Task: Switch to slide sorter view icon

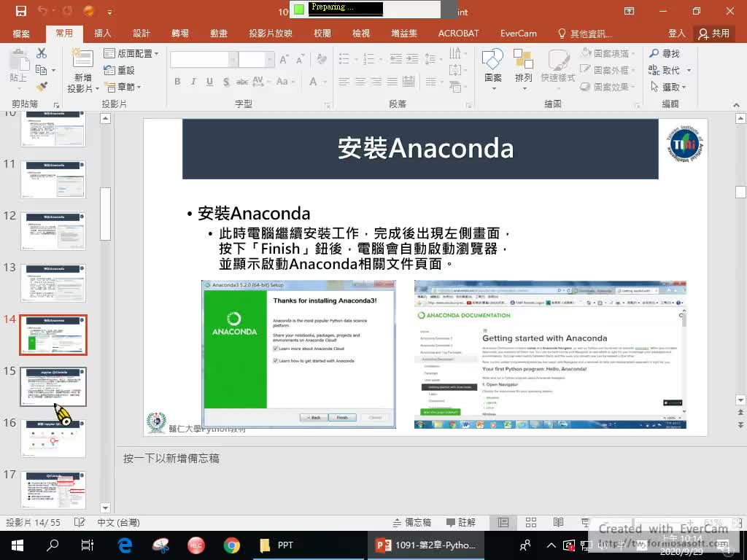Action: (x=531, y=522)
